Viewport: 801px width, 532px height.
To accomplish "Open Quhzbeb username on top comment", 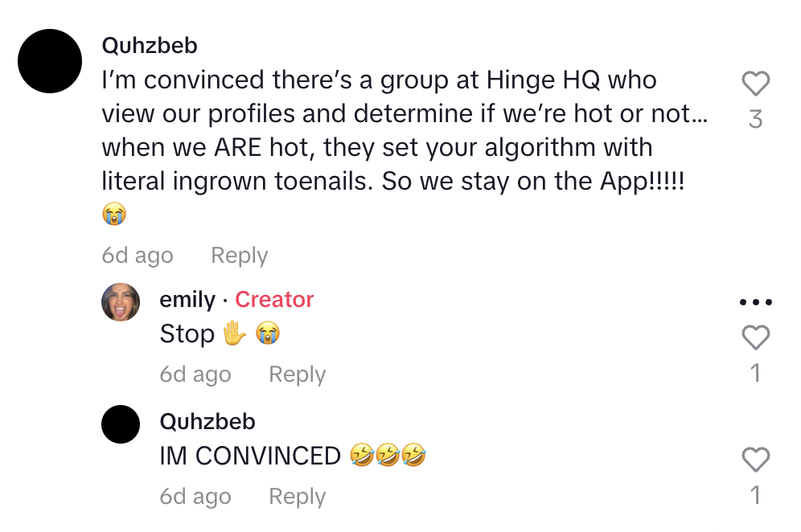I will point(150,46).
